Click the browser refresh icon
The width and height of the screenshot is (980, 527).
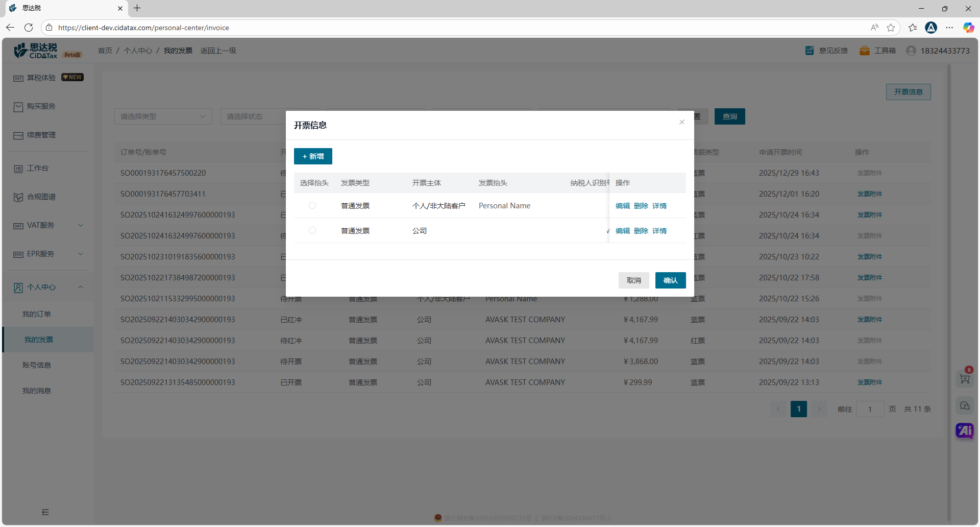pos(29,28)
